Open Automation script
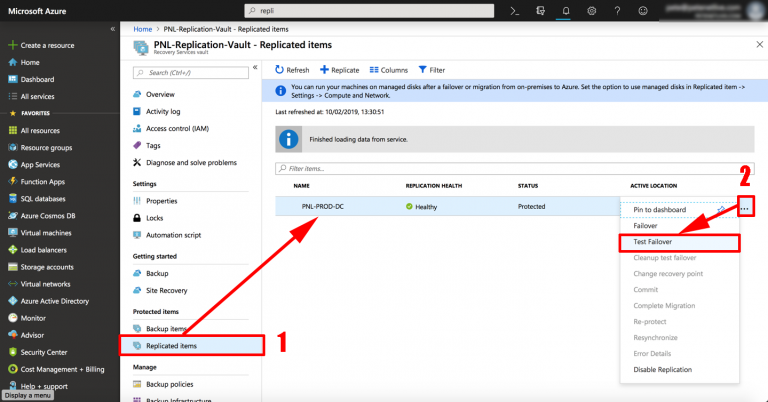This screenshot has width=768, height=402. pos(168,235)
